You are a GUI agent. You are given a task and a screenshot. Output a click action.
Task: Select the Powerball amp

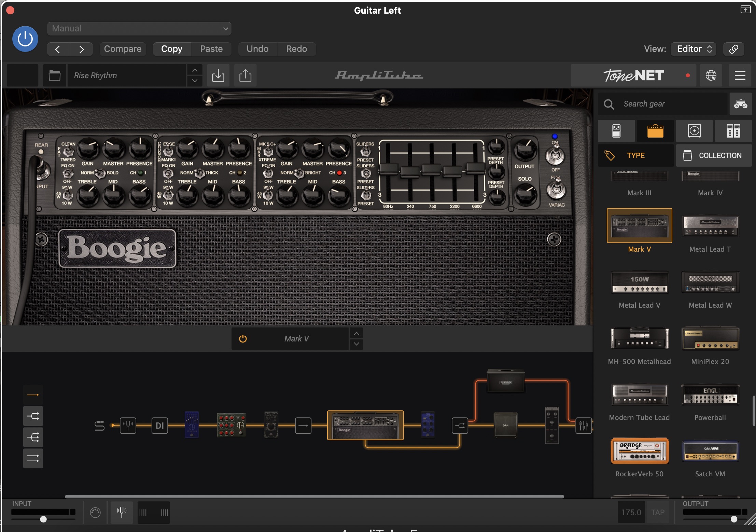710,395
